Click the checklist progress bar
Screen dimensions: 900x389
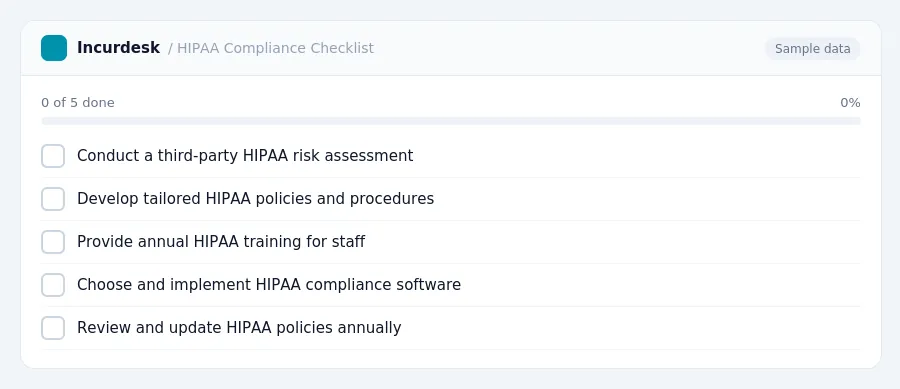(x=451, y=121)
